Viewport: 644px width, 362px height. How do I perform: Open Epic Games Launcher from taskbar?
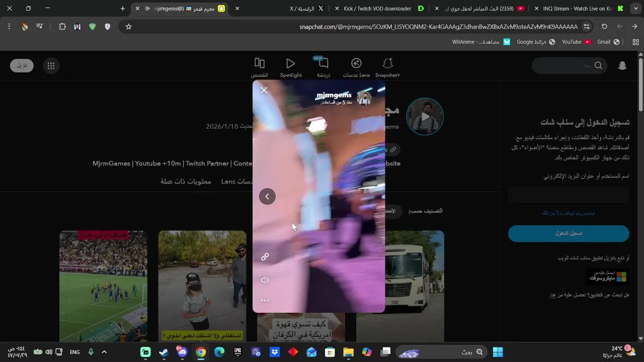tap(237, 352)
